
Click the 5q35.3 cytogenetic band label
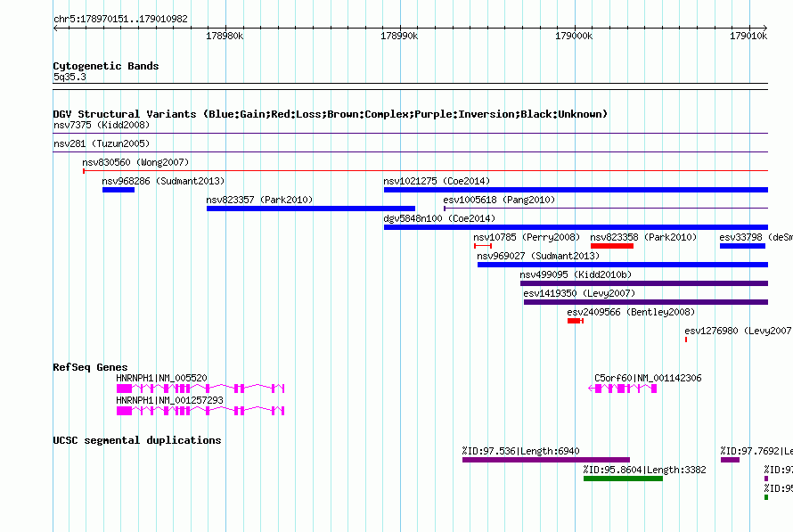(x=69, y=77)
